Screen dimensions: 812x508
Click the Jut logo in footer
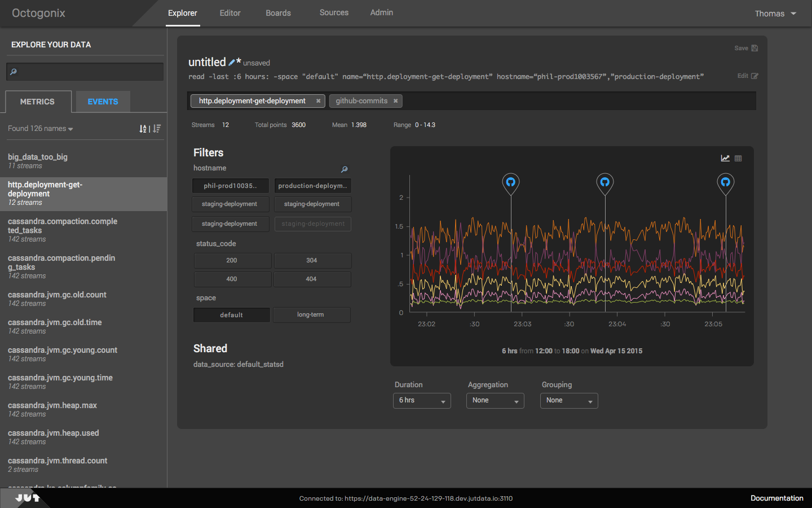click(27, 498)
